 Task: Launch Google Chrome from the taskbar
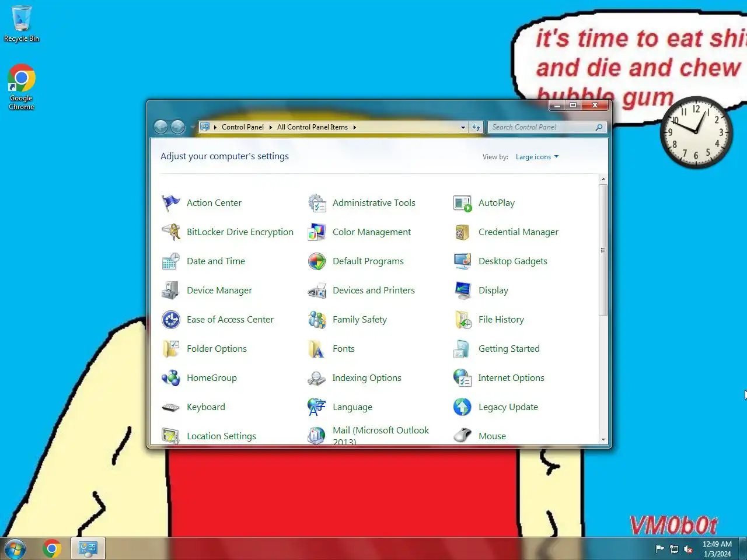coord(52,548)
